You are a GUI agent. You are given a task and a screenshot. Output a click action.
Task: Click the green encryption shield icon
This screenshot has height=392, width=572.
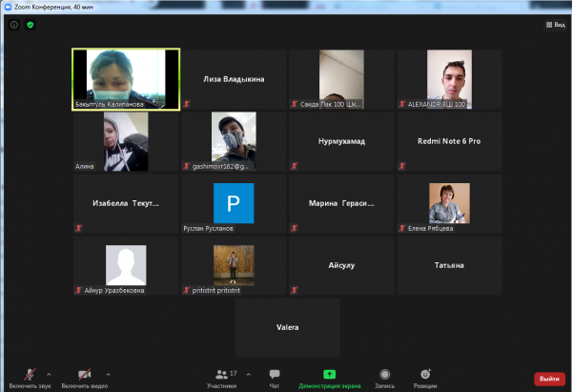(x=30, y=25)
